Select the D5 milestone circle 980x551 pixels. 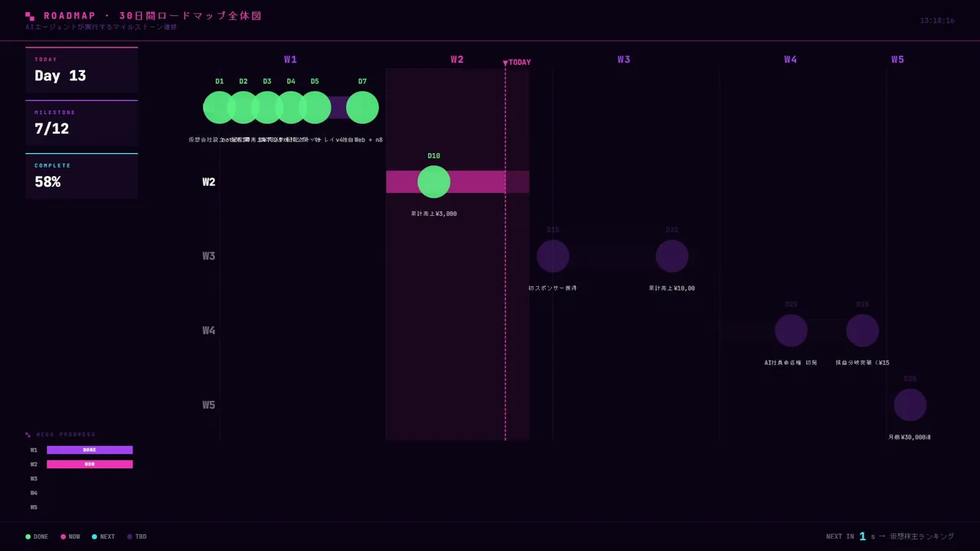[315, 107]
